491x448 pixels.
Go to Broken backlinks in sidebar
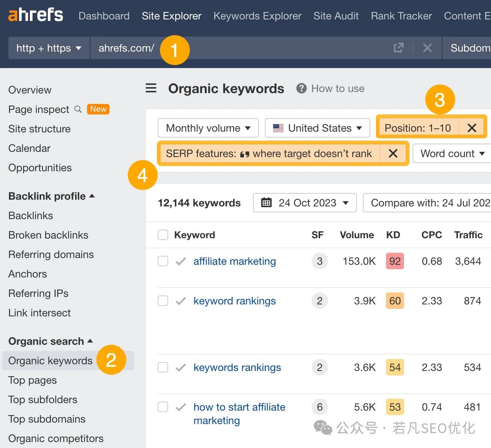[48, 235]
